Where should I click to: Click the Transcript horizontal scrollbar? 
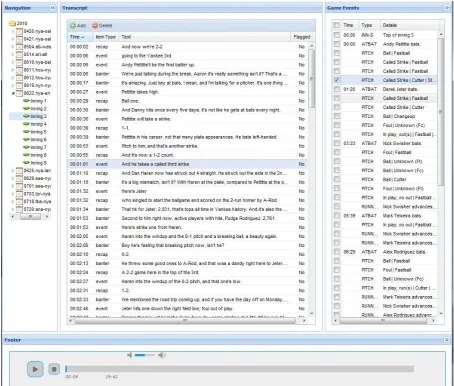[185, 320]
